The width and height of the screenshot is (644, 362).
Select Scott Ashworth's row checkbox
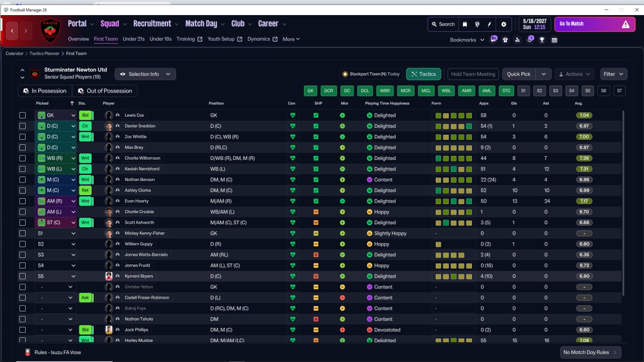22,223
